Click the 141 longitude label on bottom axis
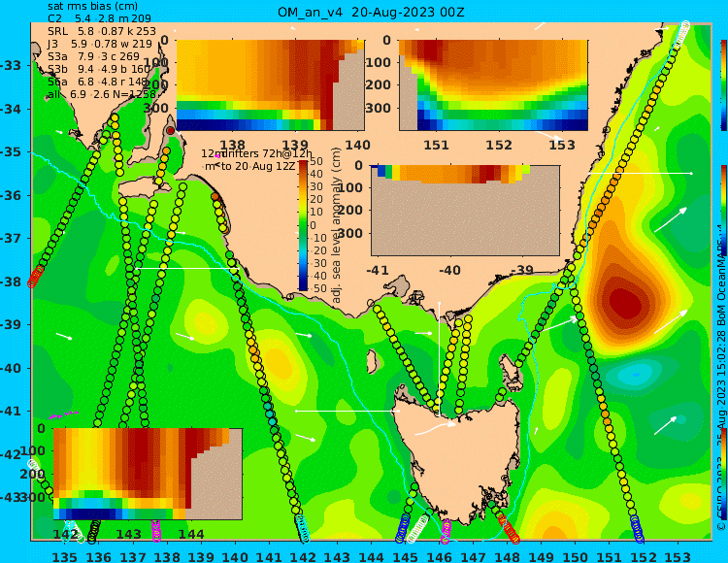This screenshot has width=728, height=563. (269, 556)
